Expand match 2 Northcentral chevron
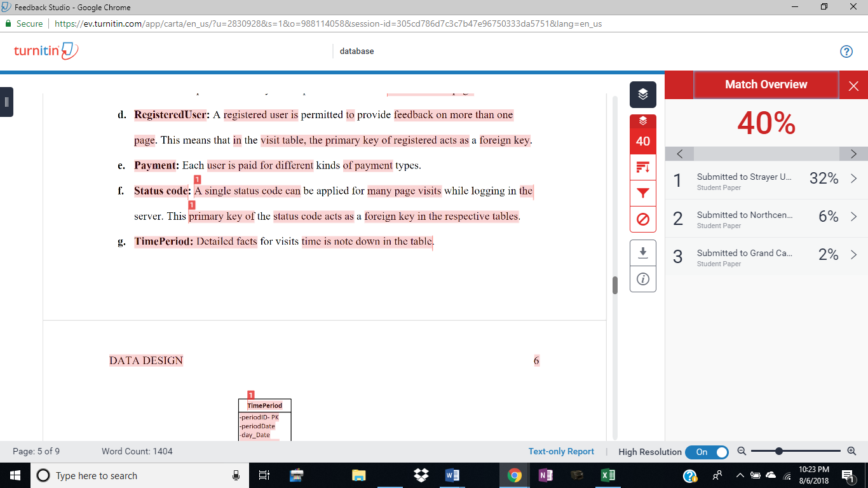Image resolution: width=868 pixels, height=488 pixels. click(853, 217)
